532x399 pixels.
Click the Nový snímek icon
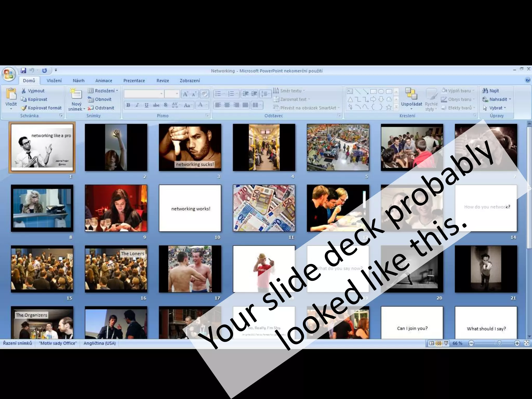pyautogui.click(x=76, y=94)
